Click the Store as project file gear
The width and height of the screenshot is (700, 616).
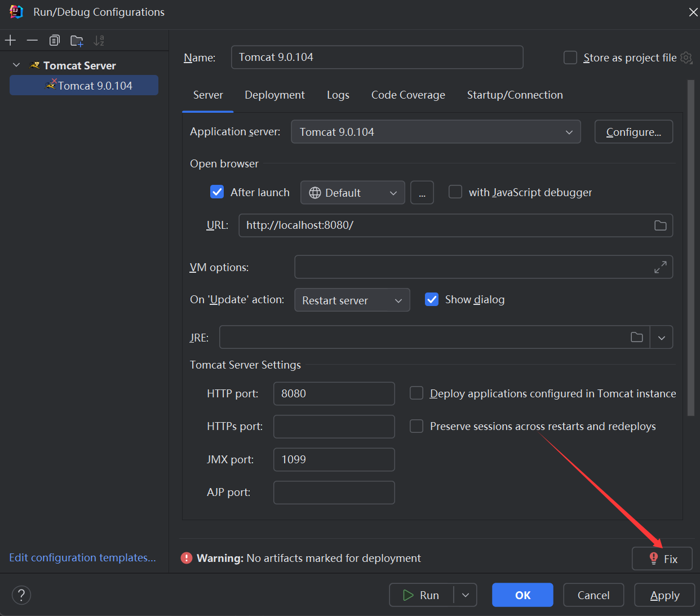click(686, 57)
